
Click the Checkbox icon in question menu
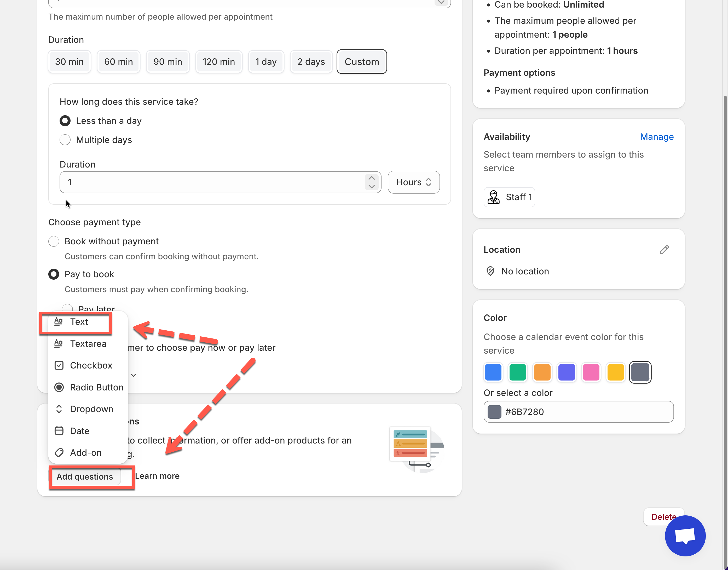click(59, 365)
